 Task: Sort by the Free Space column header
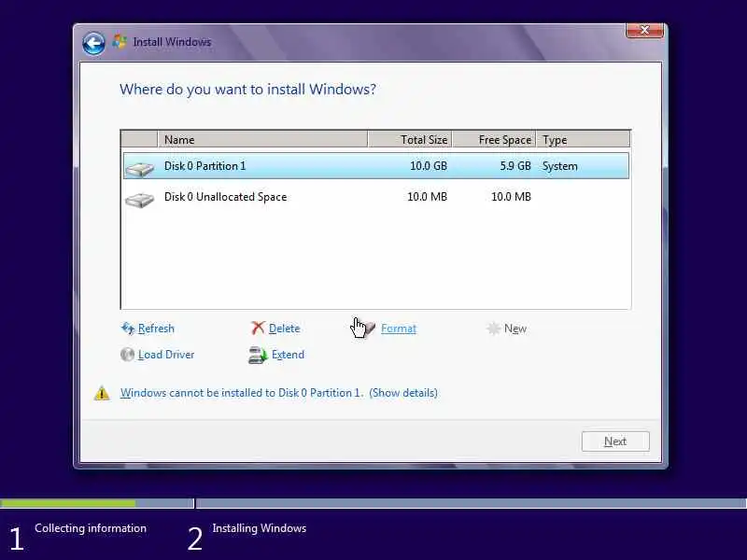click(x=494, y=139)
